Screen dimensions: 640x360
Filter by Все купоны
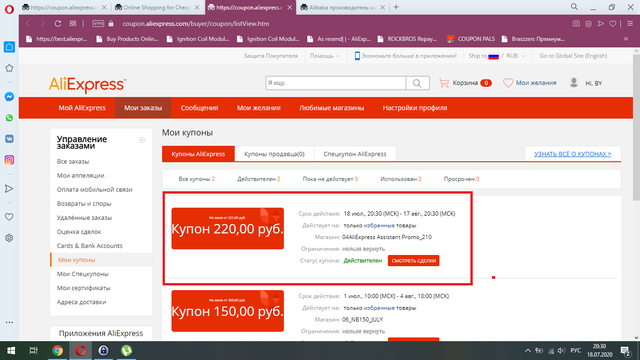tap(196, 179)
